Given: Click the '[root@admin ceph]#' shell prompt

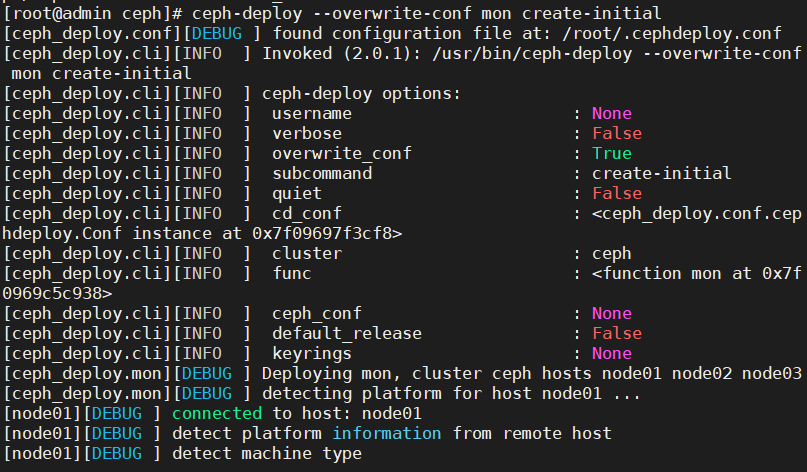Looking at the screenshot, I should pyautogui.click(x=92, y=13).
